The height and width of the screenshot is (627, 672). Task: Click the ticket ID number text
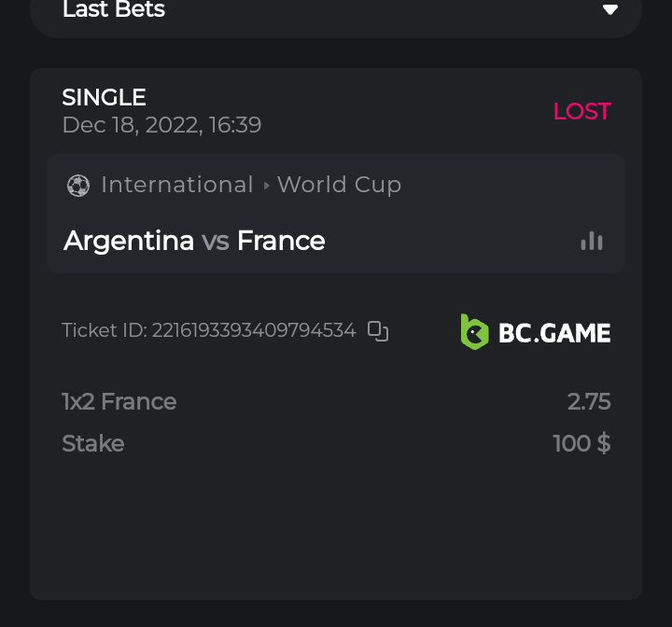[x=254, y=330]
